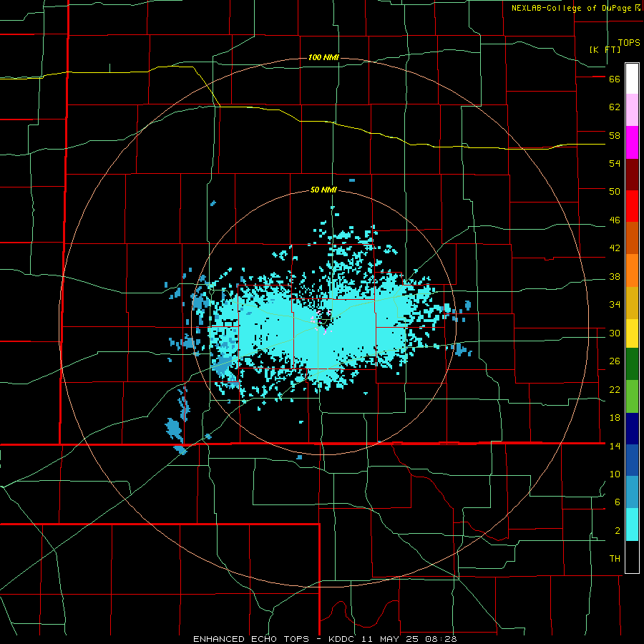
Task: Select the "TH" threshold label
Action: tap(615, 559)
